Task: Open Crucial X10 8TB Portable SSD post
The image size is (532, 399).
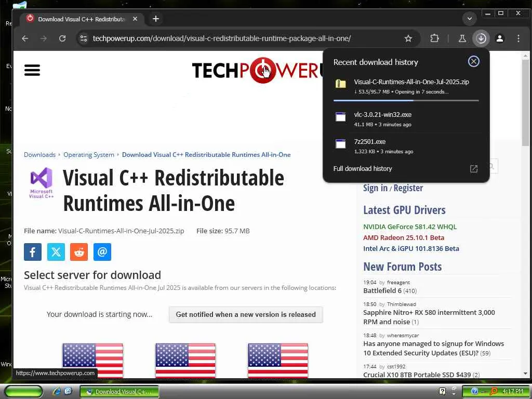Action: [417, 375]
